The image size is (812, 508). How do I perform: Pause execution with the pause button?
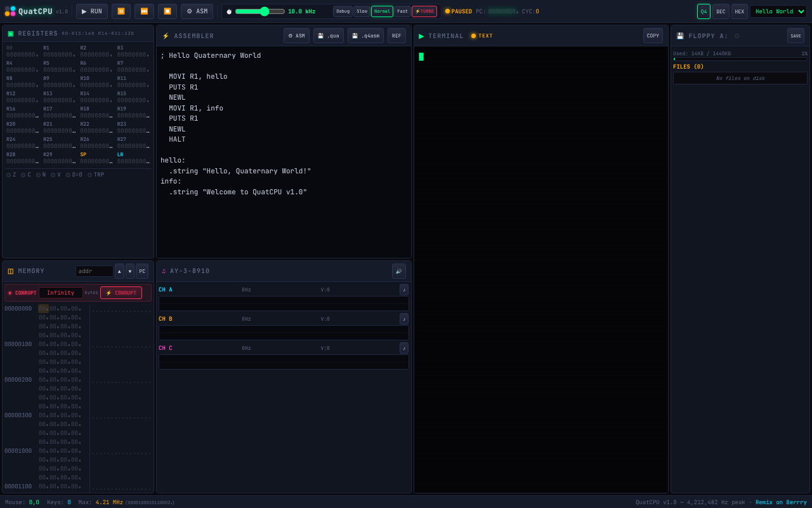[x=121, y=11]
